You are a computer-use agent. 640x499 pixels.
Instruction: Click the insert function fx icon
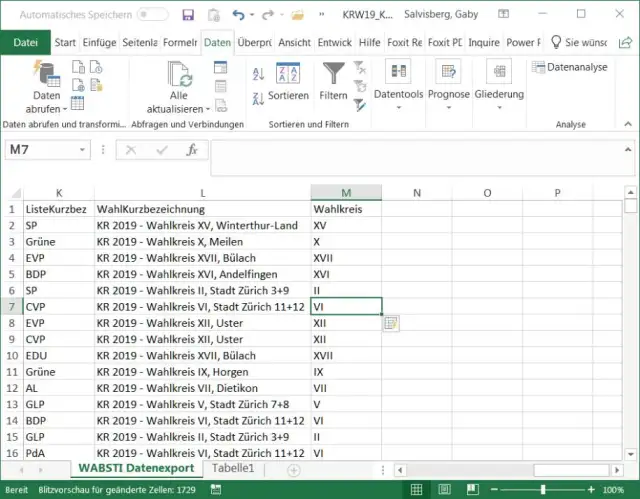tap(192, 149)
